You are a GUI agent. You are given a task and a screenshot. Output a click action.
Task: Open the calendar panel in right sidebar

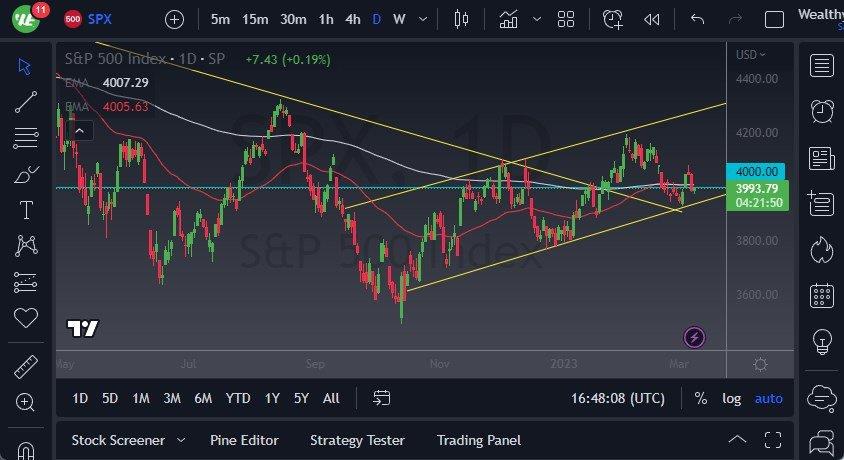click(x=822, y=295)
